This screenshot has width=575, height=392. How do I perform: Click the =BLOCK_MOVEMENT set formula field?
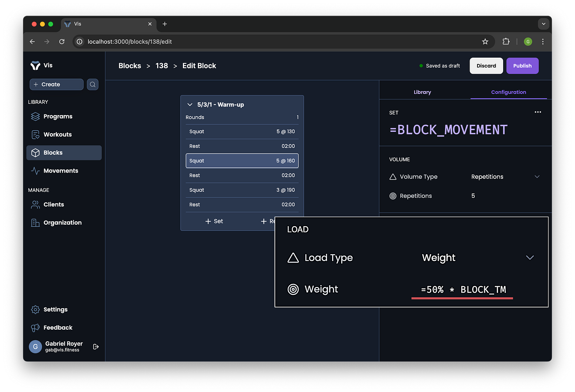[x=449, y=130]
